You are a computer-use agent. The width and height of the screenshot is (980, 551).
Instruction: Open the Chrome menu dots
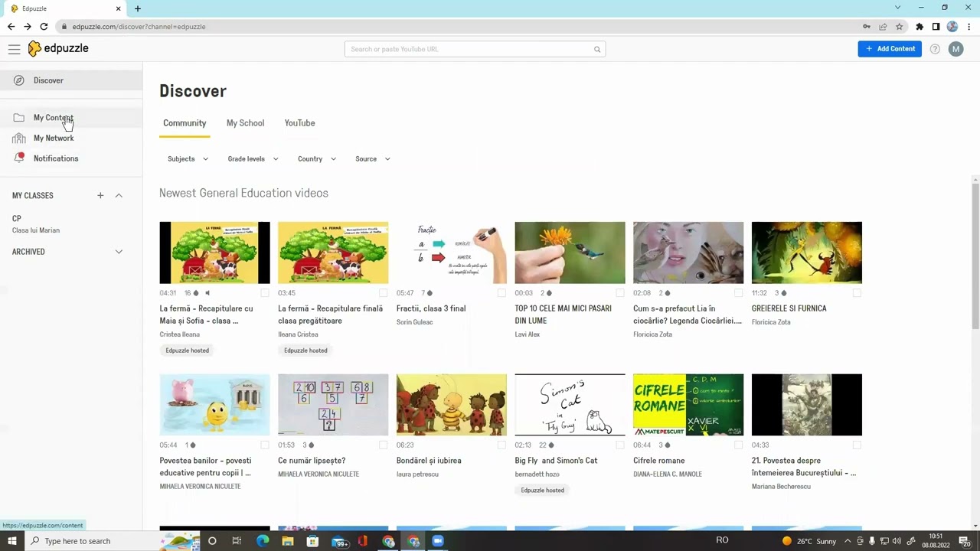pyautogui.click(x=968, y=27)
